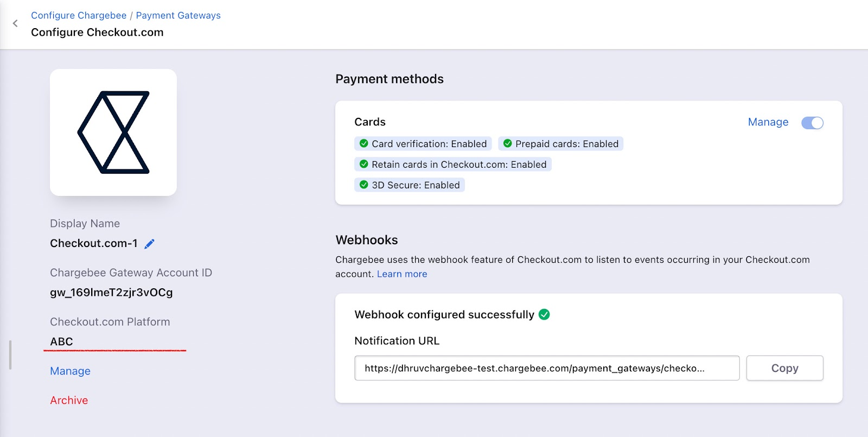
Task: Click 3D Secure green check icon
Action: (x=364, y=185)
